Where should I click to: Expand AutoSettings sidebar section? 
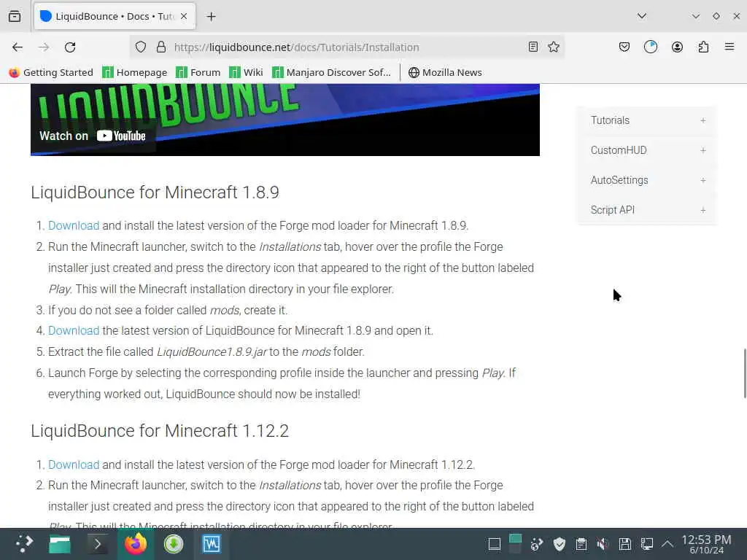tap(703, 181)
